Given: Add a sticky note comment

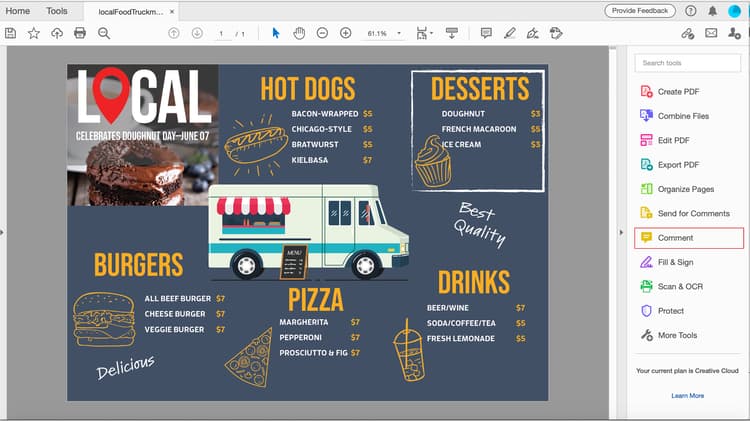Looking at the screenshot, I should pos(486,33).
